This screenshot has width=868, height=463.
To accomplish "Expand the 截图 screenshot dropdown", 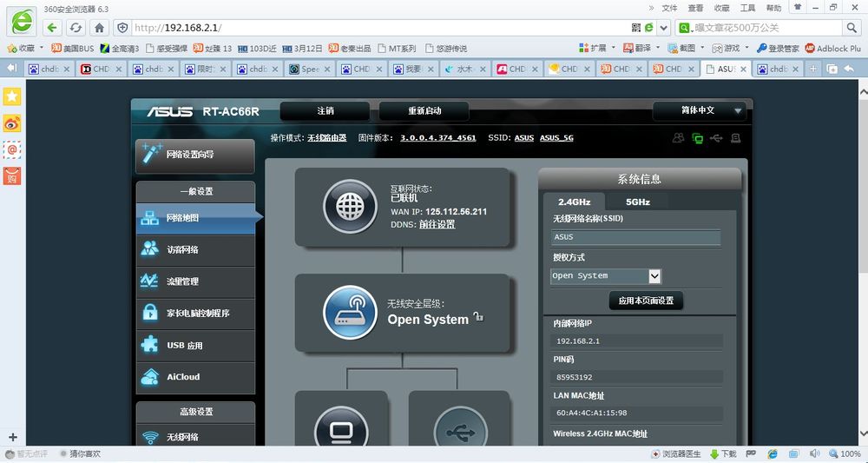I will click(x=702, y=48).
